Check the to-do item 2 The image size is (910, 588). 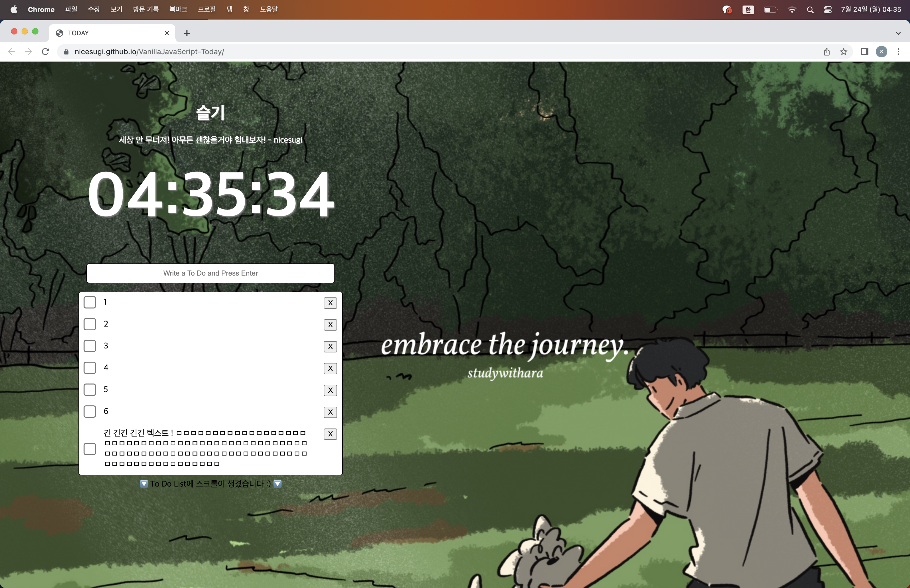click(90, 324)
